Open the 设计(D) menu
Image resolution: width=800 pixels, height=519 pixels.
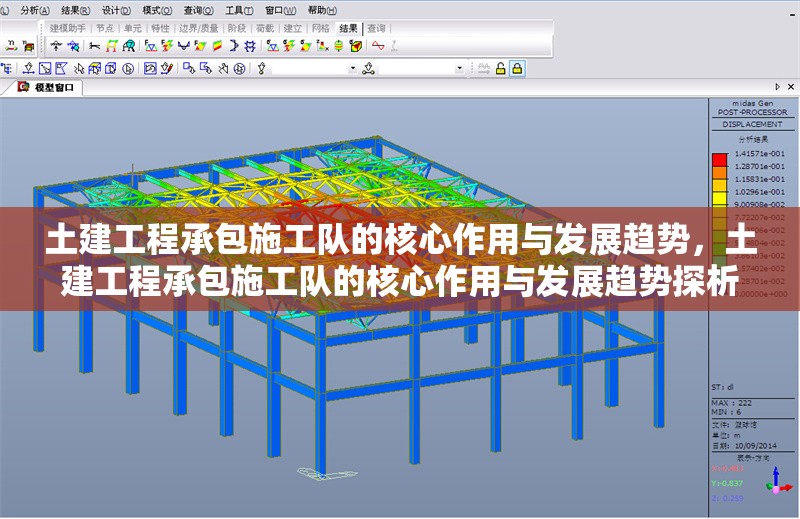point(116,10)
